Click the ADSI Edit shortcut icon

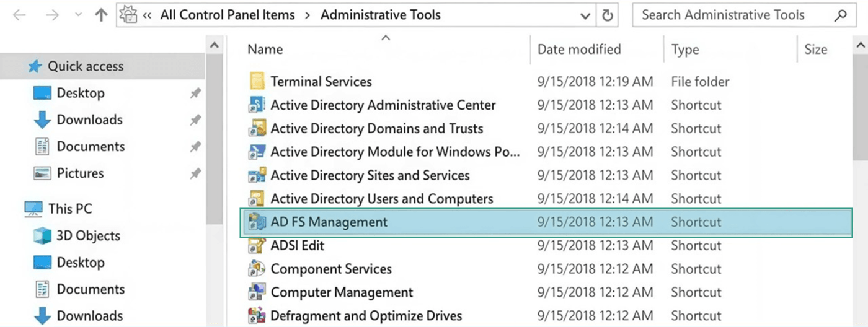(257, 246)
